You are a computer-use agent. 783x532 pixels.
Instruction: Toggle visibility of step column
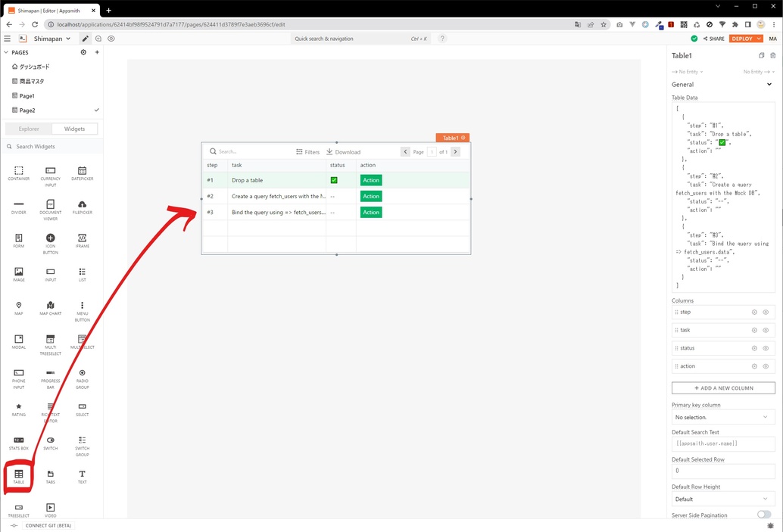(x=766, y=312)
